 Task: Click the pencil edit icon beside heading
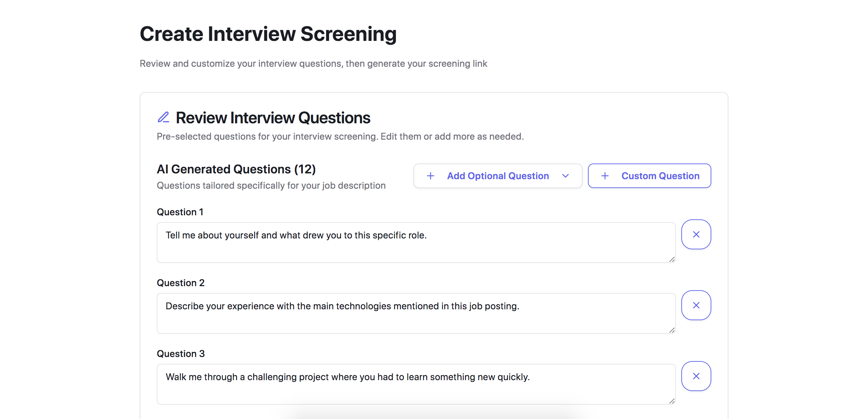(164, 117)
